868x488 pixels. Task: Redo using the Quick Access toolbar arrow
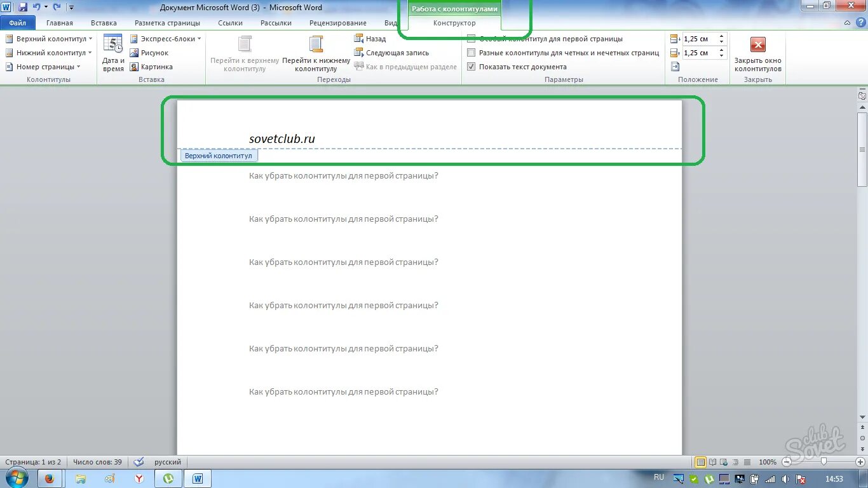coord(57,7)
